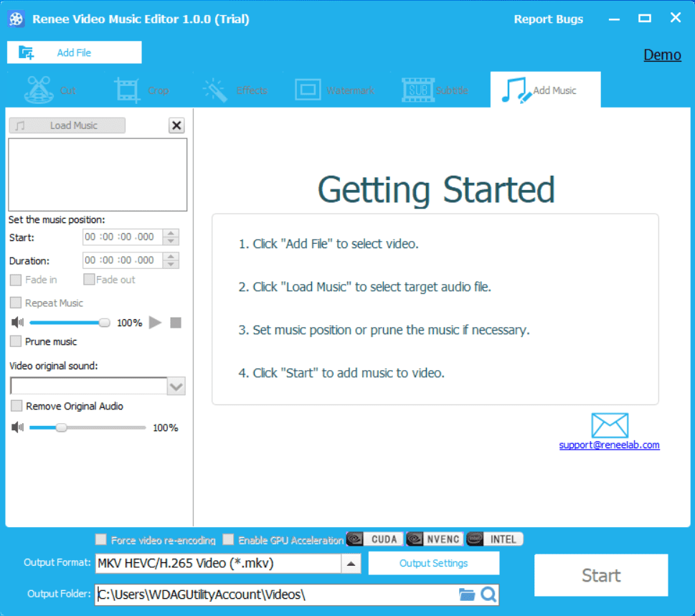Click step 4 'Start' instruction text

[x=341, y=373]
